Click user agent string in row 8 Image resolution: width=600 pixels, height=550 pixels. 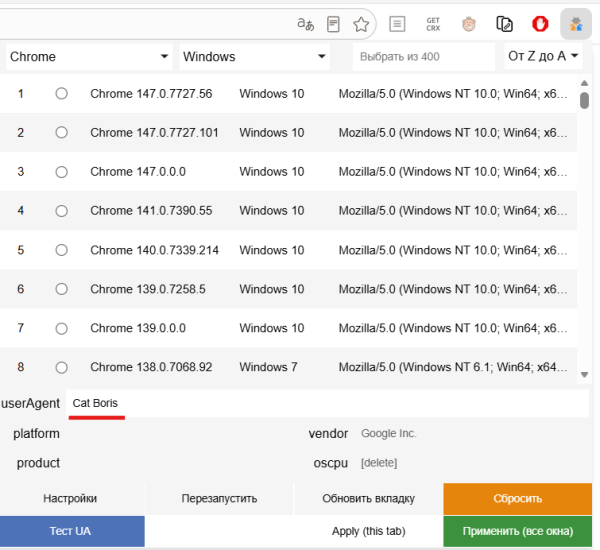[x=453, y=367]
